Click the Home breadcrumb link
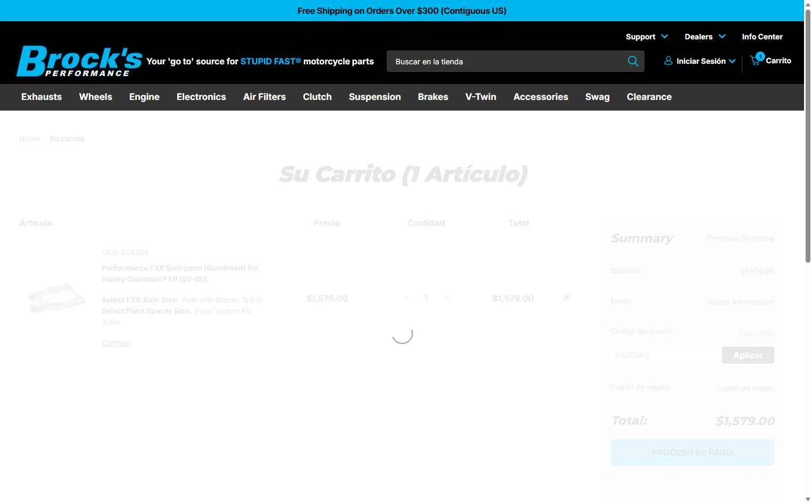The height and width of the screenshot is (504, 812). pyautogui.click(x=29, y=139)
